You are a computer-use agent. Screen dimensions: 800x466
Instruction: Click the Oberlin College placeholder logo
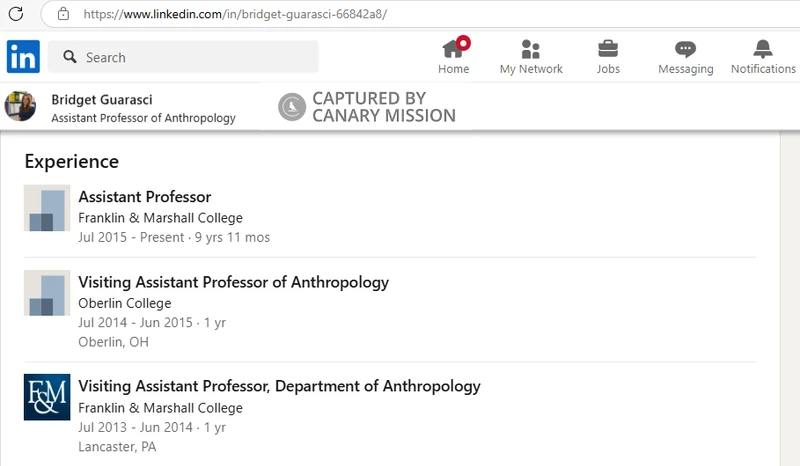[x=47, y=293]
